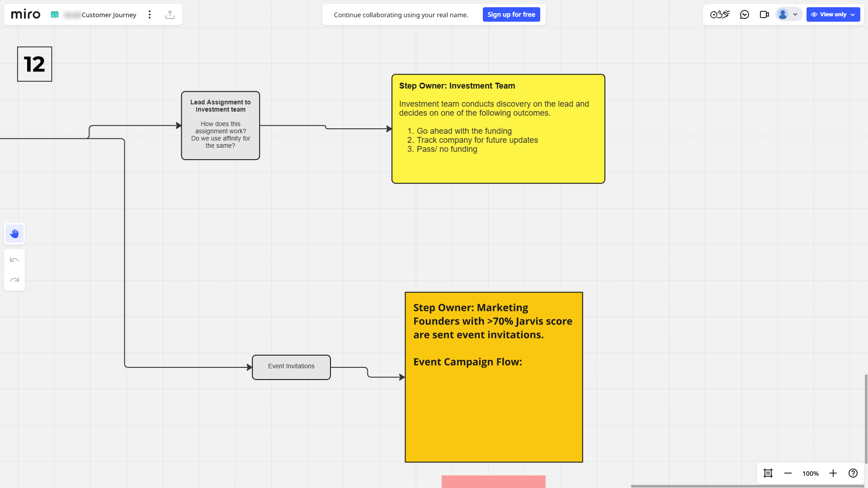The width and height of the screenshot is (868, 488).
Task: Click the pink sticky note at the bottom
Action: coord(494,482)
